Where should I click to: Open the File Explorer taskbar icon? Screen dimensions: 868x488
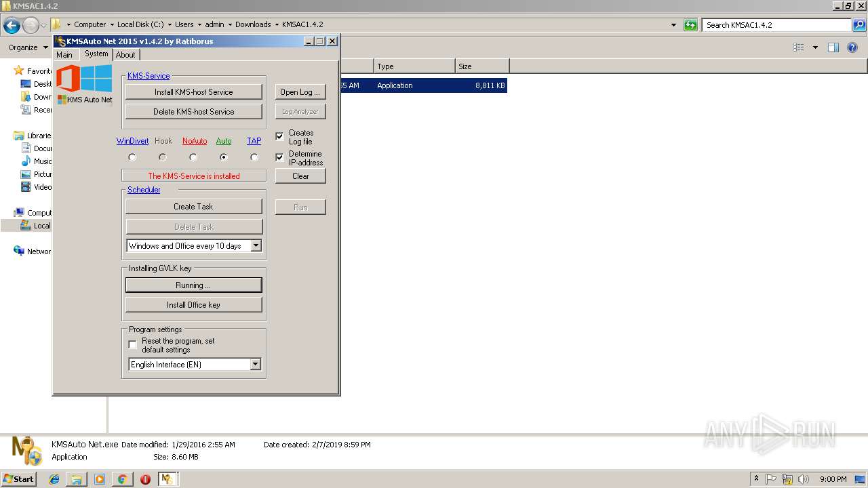77,479
